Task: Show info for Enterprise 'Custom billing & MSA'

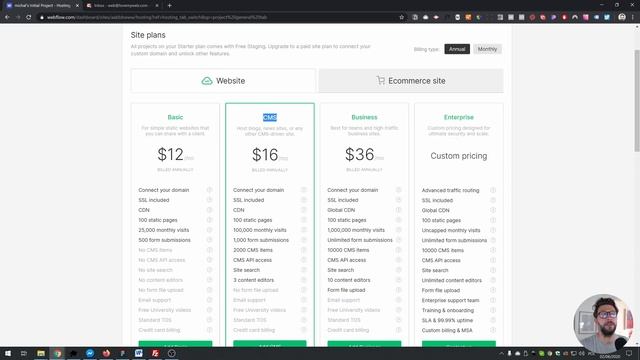Action: (x=493, y=330)
